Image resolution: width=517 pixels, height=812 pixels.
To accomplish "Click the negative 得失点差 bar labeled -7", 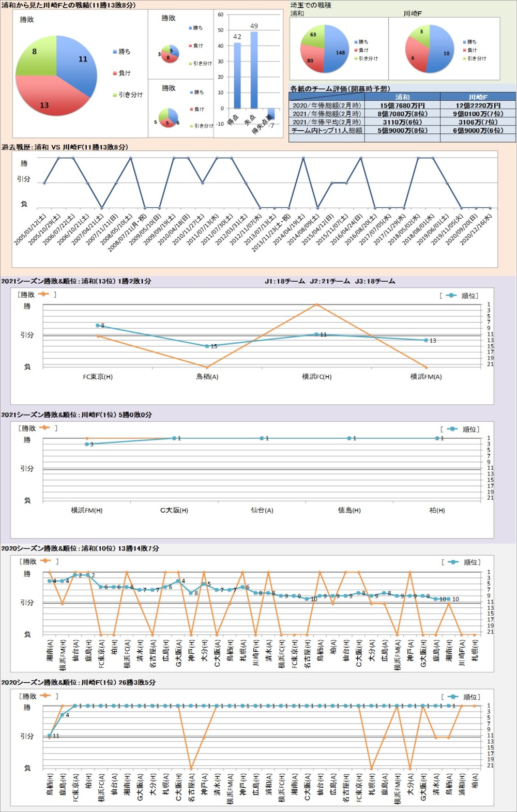I will [271, 114].
